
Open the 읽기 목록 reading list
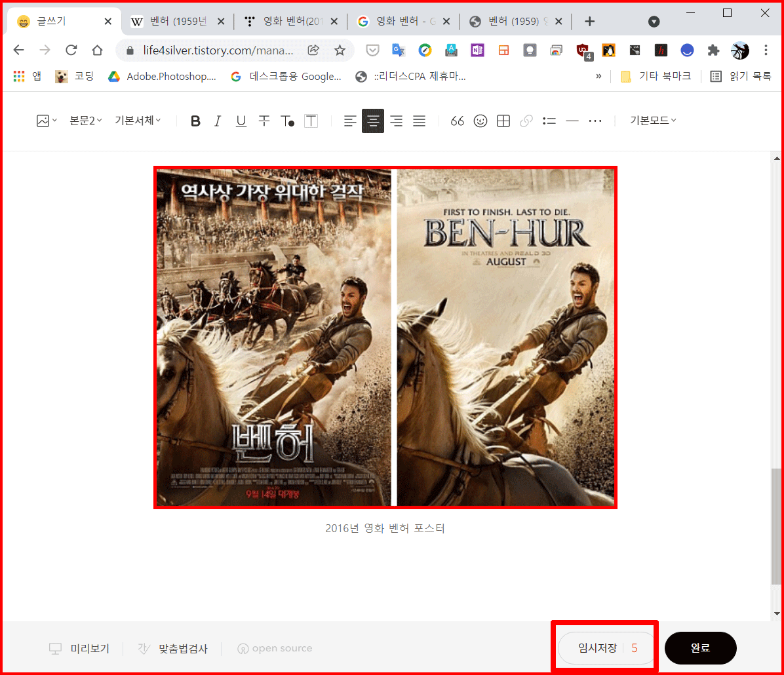point(741,77)
